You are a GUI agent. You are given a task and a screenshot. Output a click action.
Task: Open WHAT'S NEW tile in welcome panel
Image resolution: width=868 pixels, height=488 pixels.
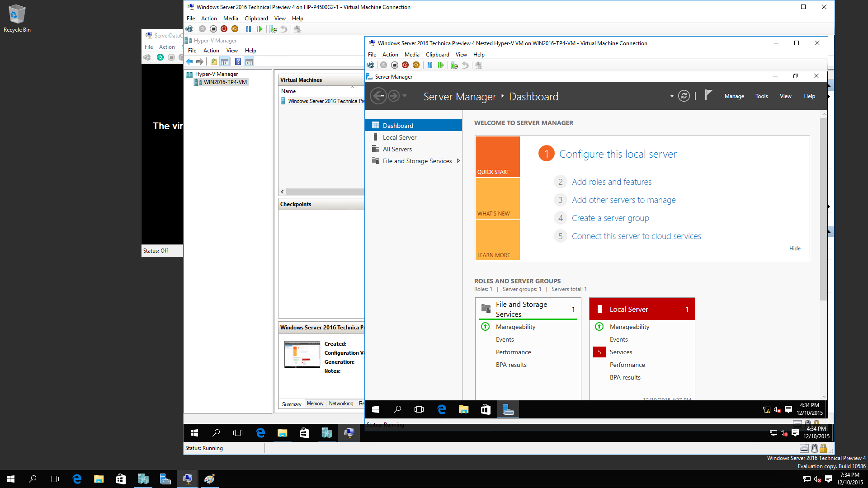coord(497,198)
